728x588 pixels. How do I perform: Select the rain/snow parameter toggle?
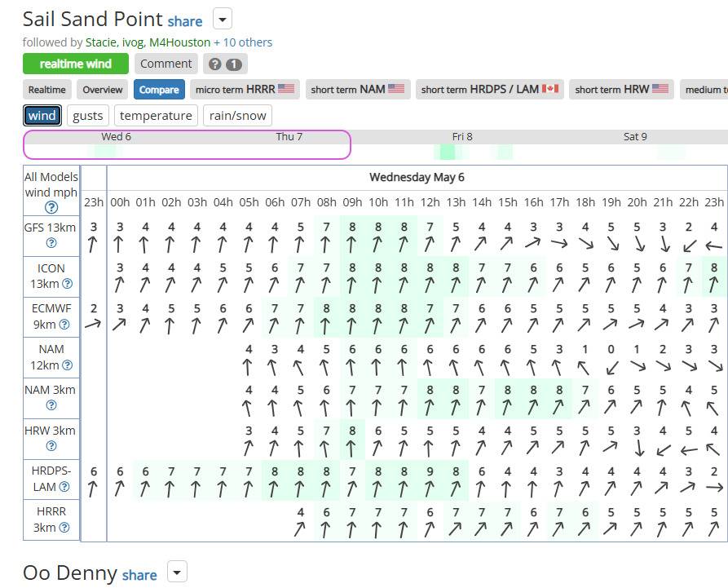click(238, 116)
